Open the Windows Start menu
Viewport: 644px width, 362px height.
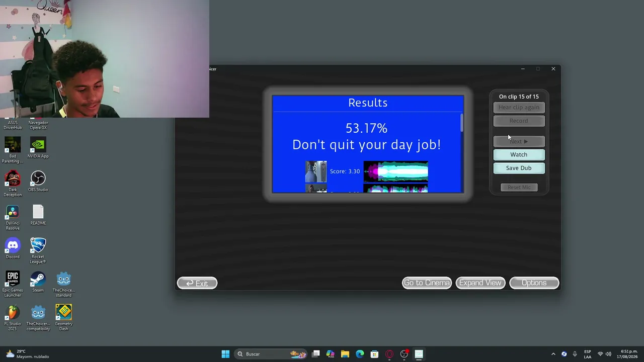click(x=225, y=354)
